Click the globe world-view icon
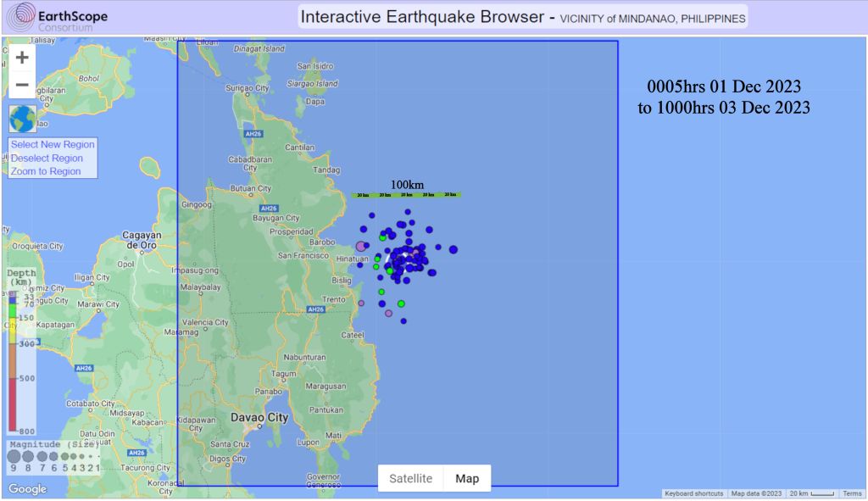868x501 pixels. (23, 120)
